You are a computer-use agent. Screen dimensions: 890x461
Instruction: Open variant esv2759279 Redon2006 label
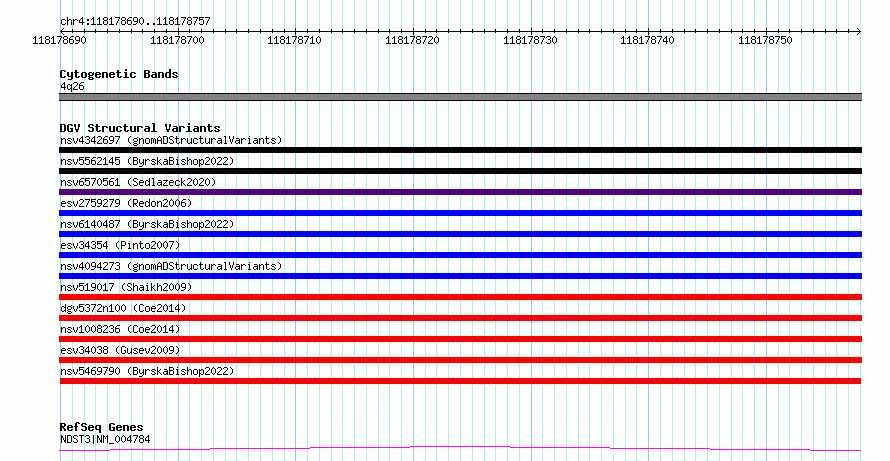(x=126, y=203)
